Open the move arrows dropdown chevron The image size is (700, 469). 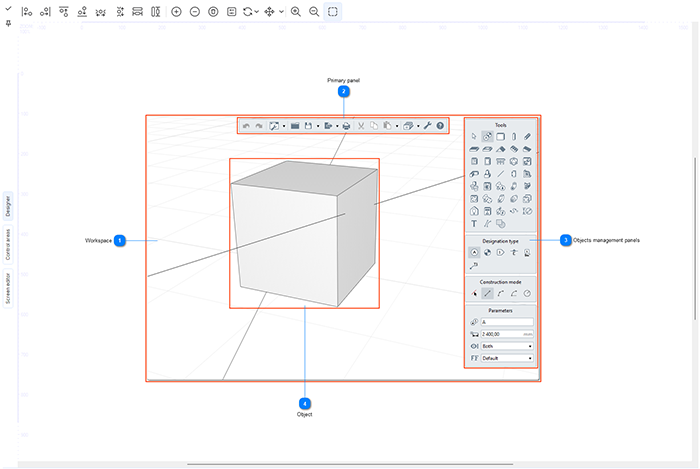pos(281,12)
